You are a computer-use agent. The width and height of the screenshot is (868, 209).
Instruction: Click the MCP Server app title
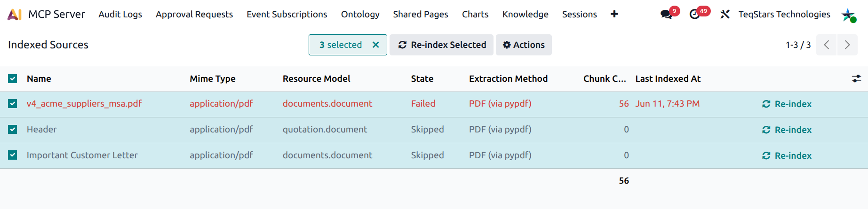pos(56,15)
